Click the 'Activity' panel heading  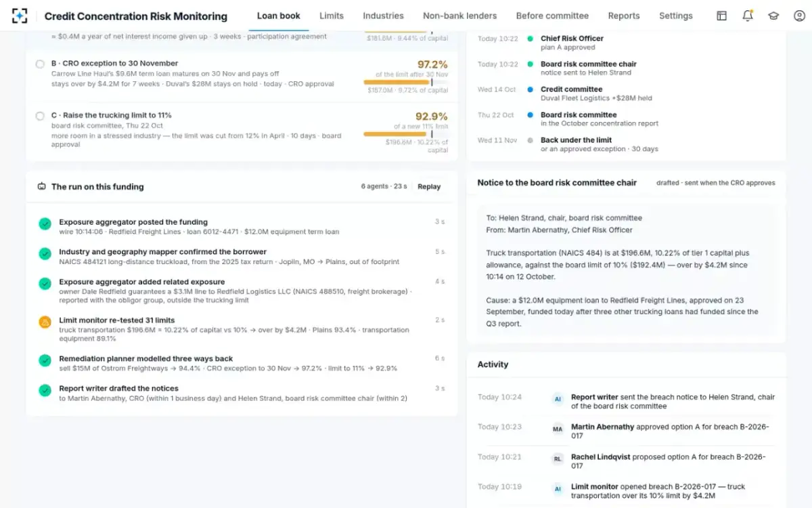click(493, 364)
